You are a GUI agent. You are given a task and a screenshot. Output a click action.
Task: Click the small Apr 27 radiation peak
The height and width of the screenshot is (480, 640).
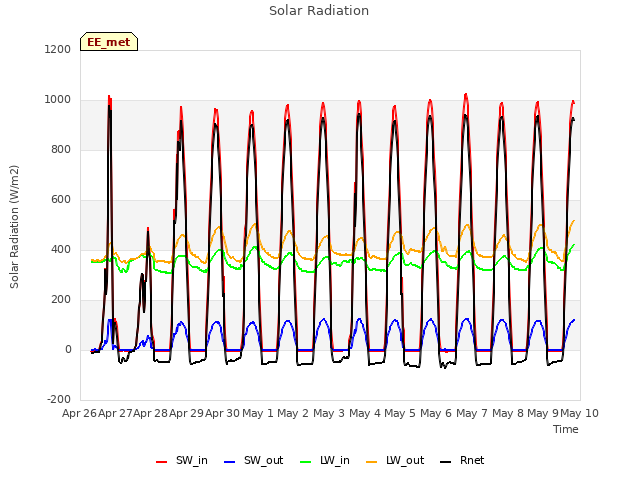[148, 229]
